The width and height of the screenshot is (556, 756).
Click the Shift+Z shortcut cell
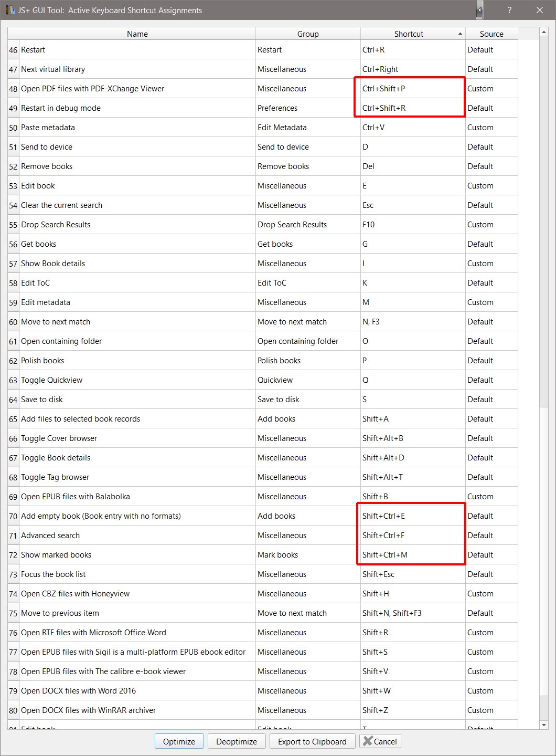click(x=413, y=710)
